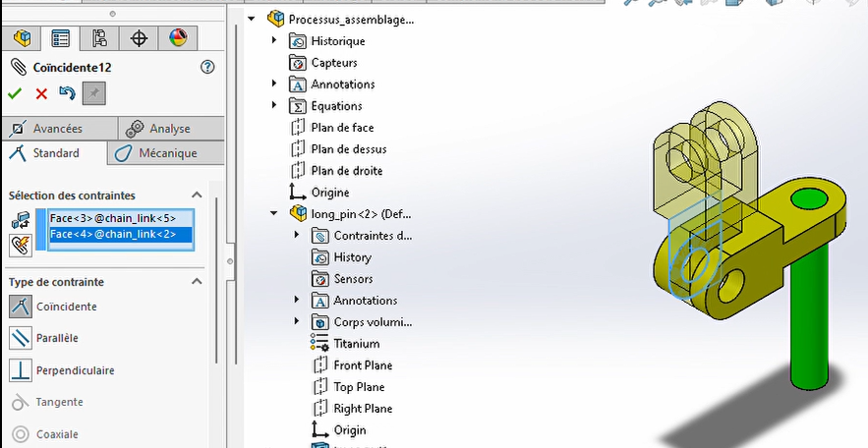Click the long_pin<2> part icon
Screen dimensions: 868x448
pyautogui.click(x=299, y=213)
